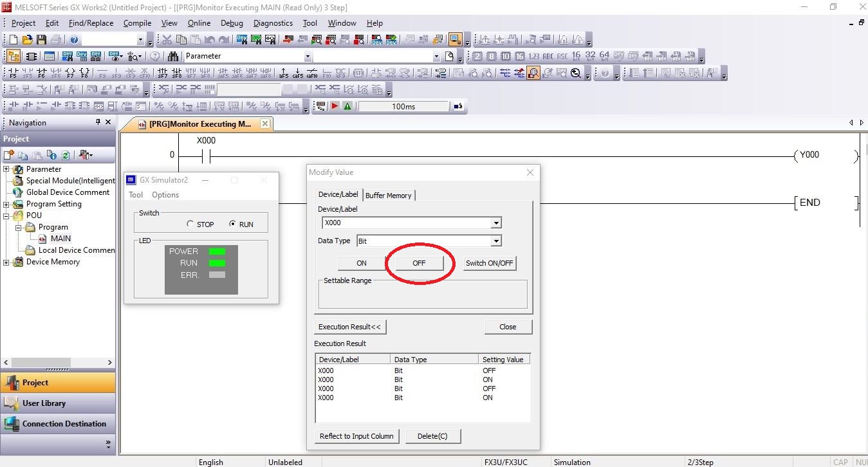Expand the Program Setting tree node

pyautogui.click(x=7, y=204)
